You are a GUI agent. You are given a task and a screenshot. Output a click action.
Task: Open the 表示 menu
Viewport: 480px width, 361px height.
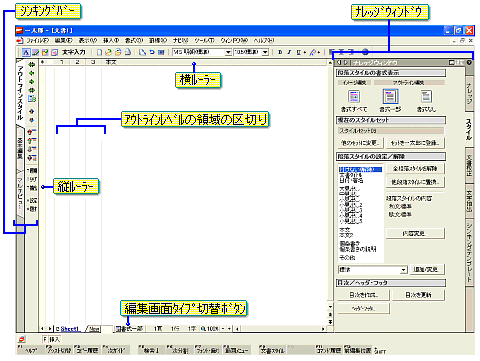[x=88, y=40]
